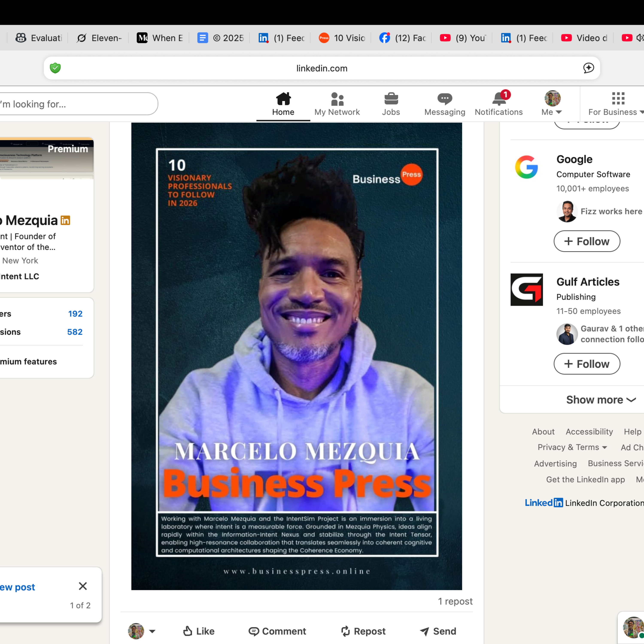
Task: Open the Gulf Articles company link
Action: coord(588,282)
